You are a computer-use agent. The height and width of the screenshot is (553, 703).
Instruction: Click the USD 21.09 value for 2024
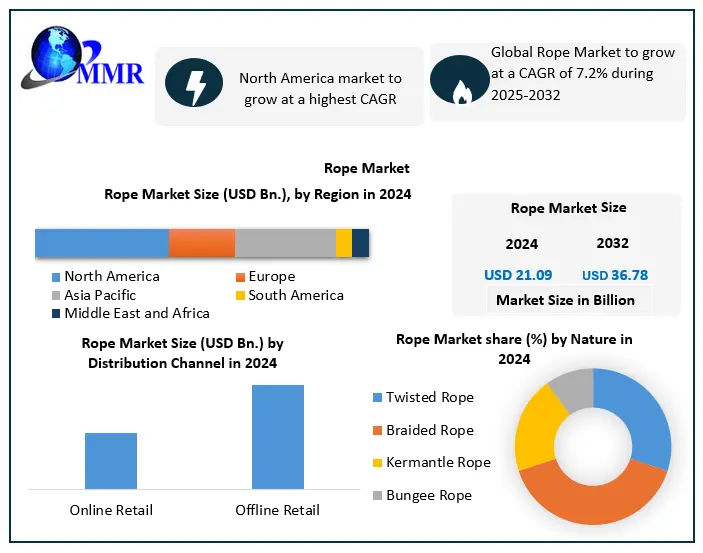(x=518, y=275)
